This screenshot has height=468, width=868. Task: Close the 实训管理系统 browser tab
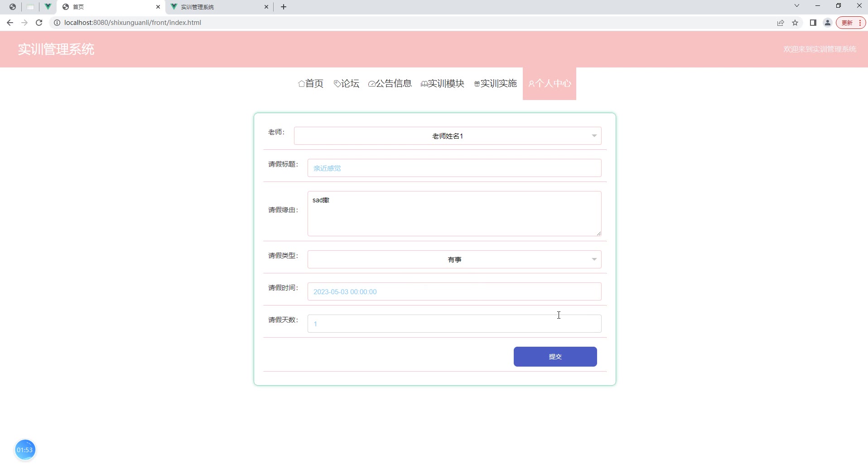coord(266,7)
